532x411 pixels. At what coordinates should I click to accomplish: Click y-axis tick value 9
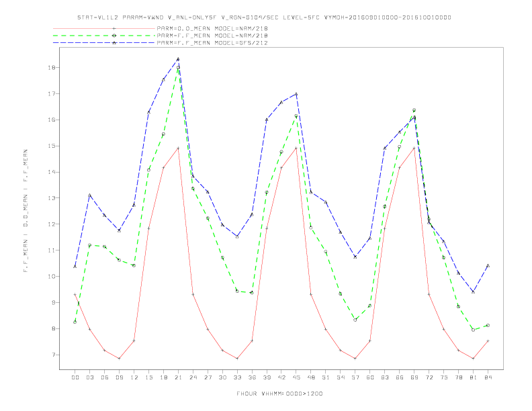click(x=53, y=302)
